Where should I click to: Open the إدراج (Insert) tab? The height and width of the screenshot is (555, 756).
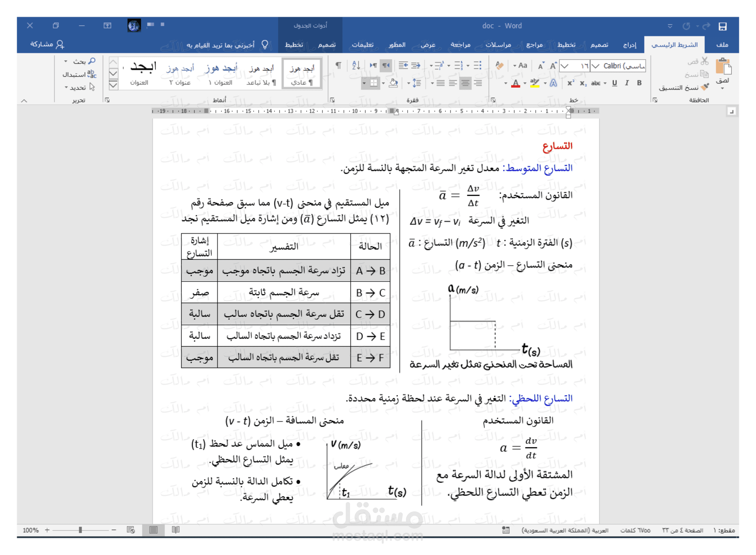(629, 45)
